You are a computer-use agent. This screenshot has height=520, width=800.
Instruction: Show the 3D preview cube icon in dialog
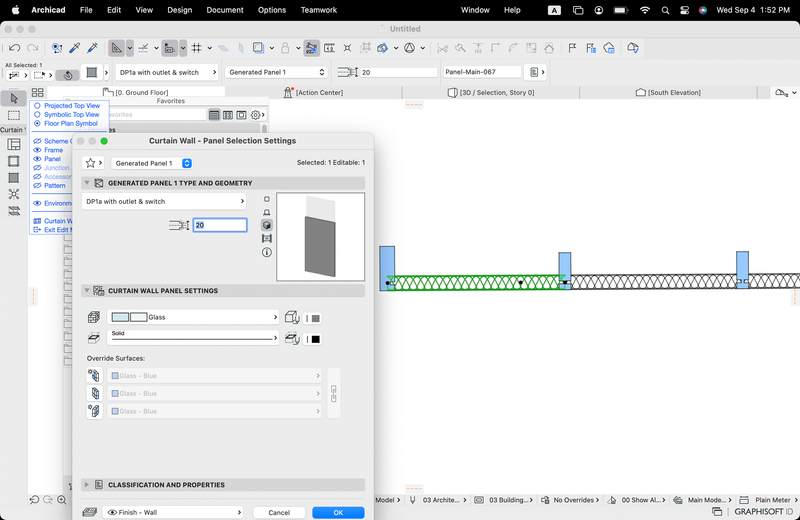266,225
